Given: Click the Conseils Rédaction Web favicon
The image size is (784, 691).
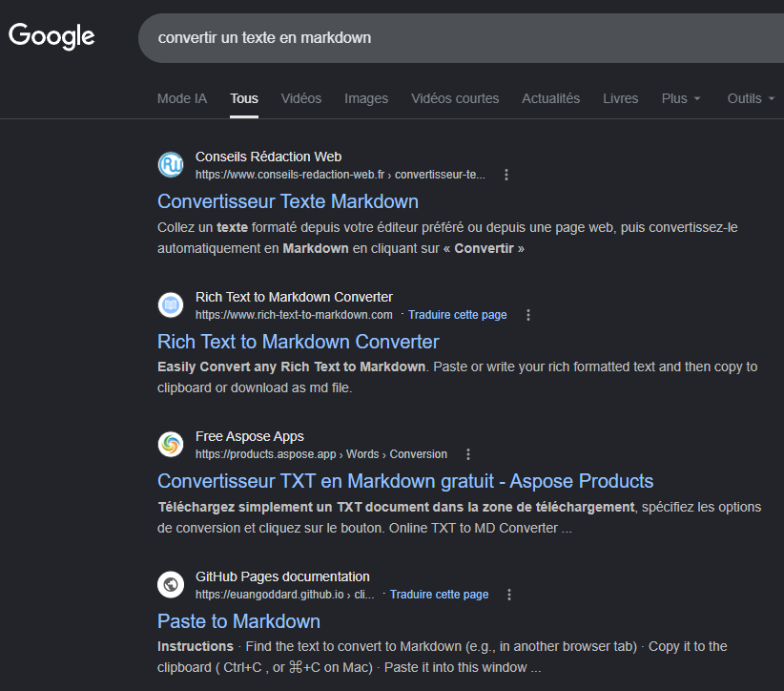Looking at the screenshot, I should (171, 164).
